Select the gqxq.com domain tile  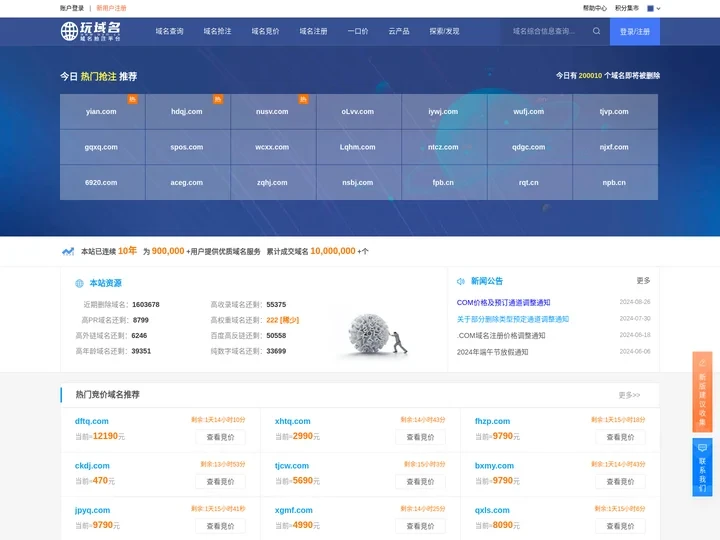101,147
